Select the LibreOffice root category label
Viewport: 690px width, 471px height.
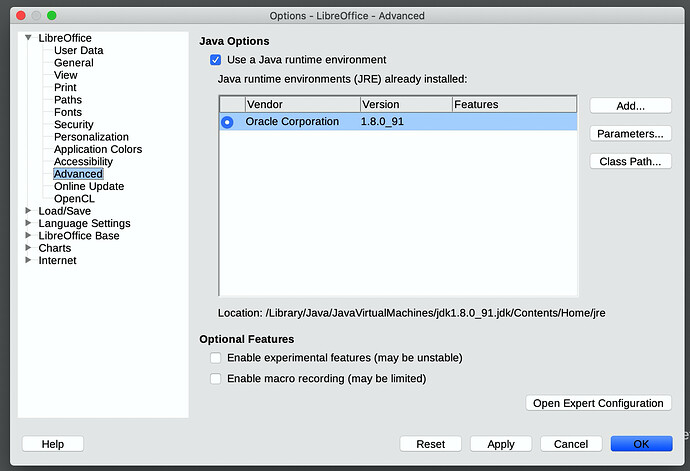click(65, 38)
